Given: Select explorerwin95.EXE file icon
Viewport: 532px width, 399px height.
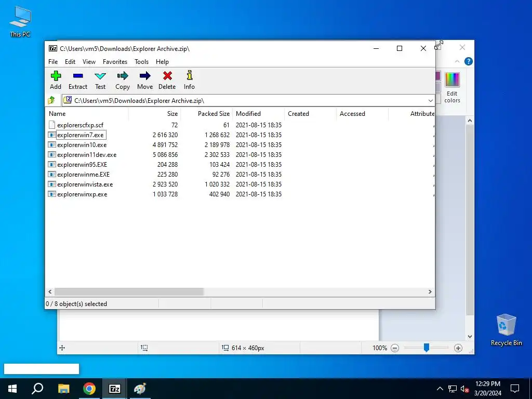Looking at the screenshot, I should point(51,164).
